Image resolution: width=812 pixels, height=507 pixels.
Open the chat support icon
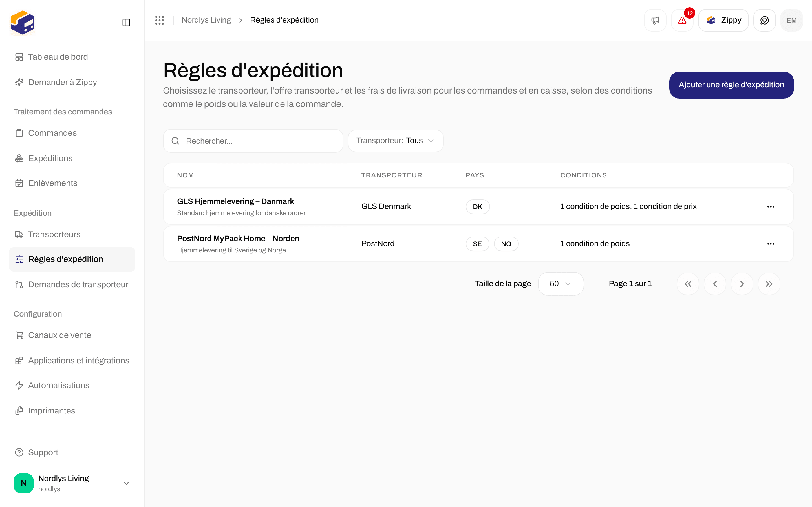click(764, 20)
